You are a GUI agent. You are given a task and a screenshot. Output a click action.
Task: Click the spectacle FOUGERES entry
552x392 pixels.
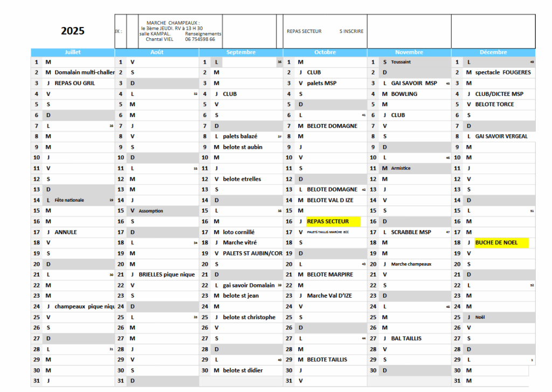pos(503,72)
